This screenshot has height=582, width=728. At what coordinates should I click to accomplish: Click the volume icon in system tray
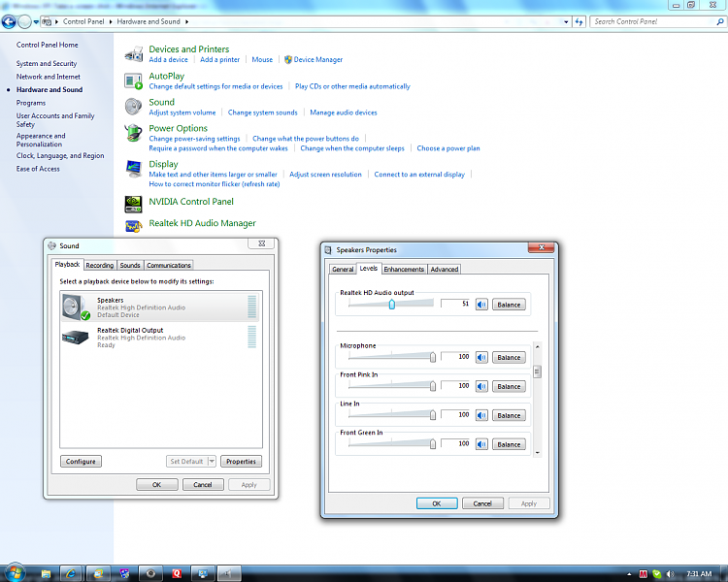670,574
